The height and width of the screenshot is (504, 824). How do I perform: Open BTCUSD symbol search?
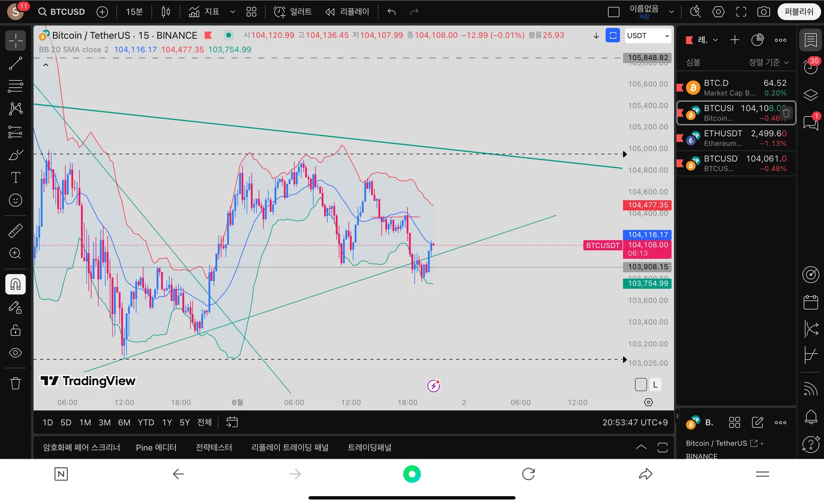tap(62, 12)
